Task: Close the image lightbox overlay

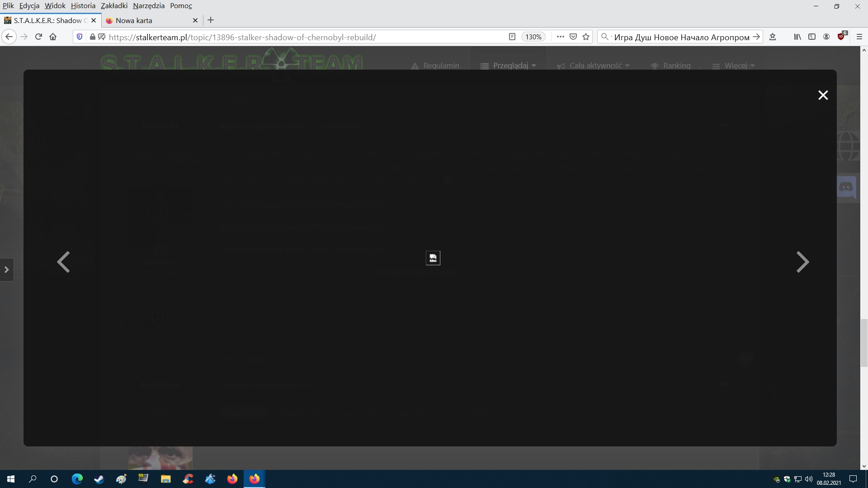Action: (823, 95)
